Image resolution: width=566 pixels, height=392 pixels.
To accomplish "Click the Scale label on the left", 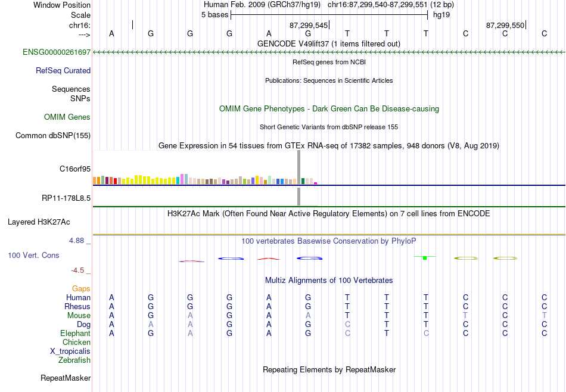I will pos(80,15).
